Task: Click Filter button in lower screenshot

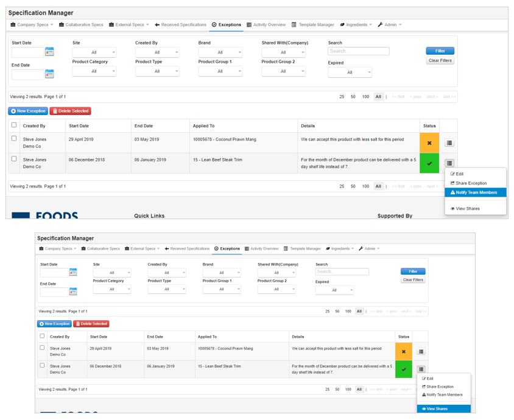Action: coord(413,271)
